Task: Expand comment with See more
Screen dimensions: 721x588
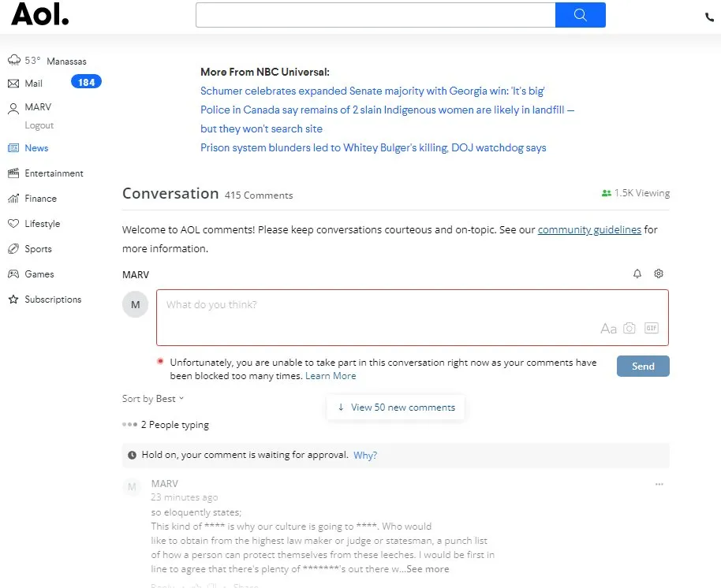Action: tap(428, 569)
